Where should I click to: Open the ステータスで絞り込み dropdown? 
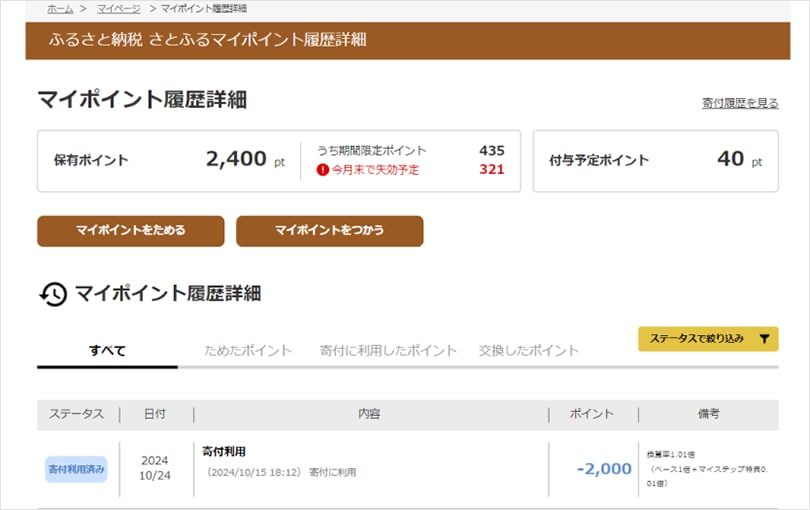point(708,339)
